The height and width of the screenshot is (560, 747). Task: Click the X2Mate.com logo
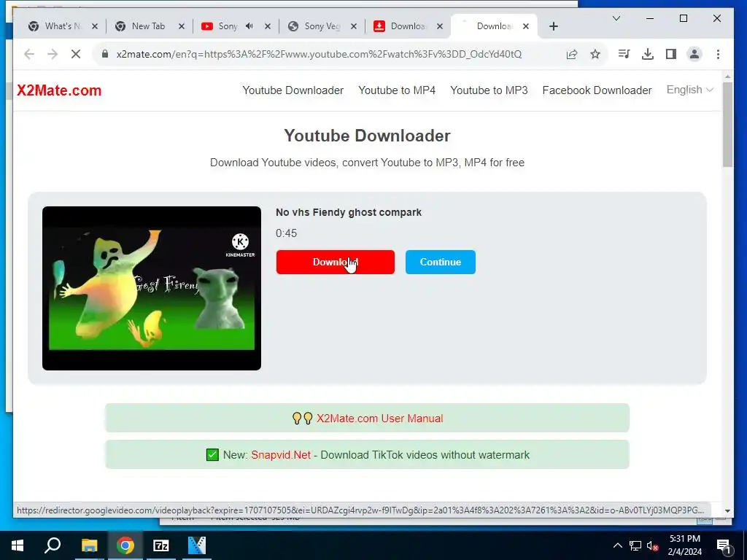point(59,90)
